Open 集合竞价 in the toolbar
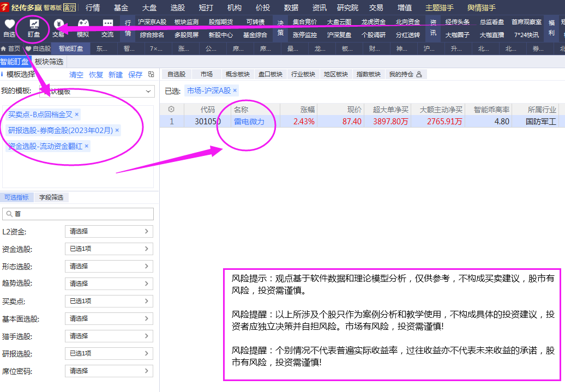This screenshot has height=392, width=565. coord(305,22)
